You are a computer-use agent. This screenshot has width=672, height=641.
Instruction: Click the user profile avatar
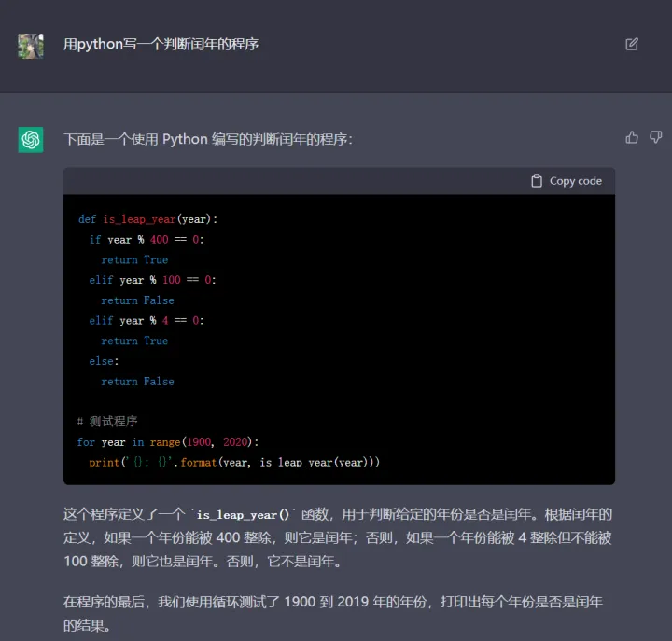click(31, 45)
